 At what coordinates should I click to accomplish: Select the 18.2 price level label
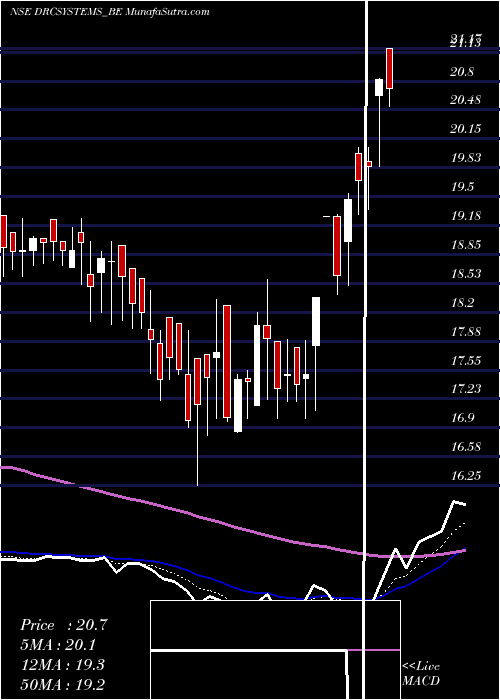[463, 303]
